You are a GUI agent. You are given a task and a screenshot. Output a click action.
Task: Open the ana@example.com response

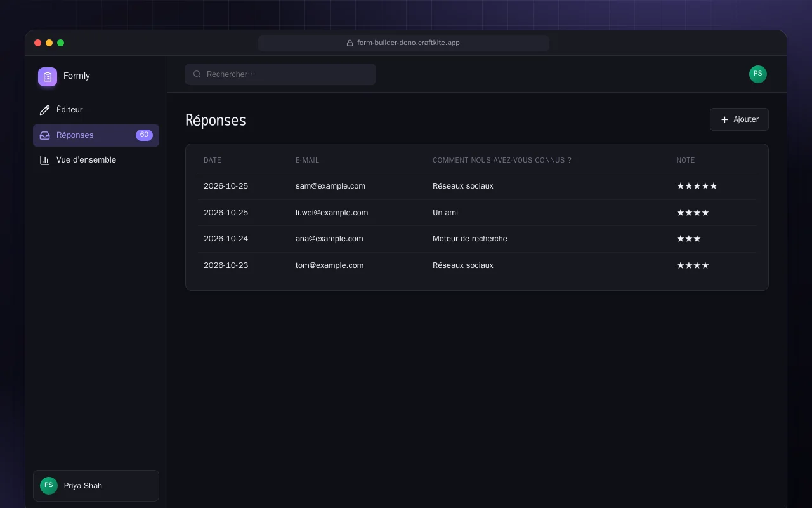point(477,239)
